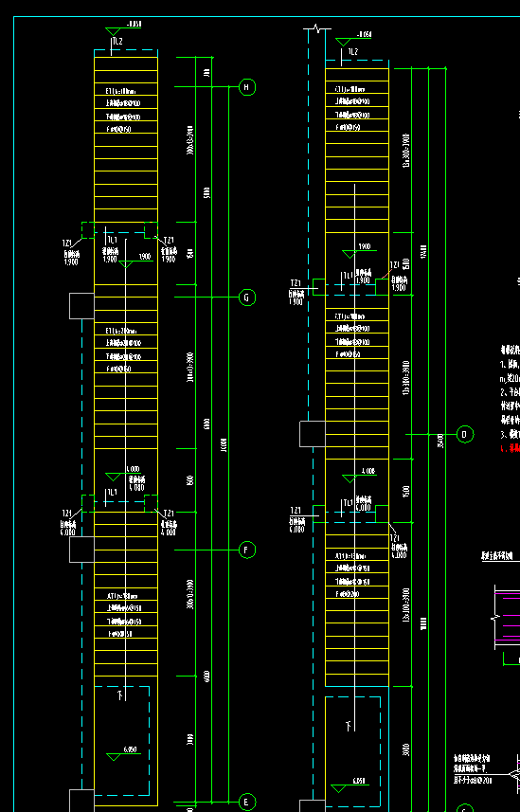Pick the break line symbol atop right stair wall
The width and height of the screenshot is (520, 812).
pyautogui.click(x=317, y=29)
